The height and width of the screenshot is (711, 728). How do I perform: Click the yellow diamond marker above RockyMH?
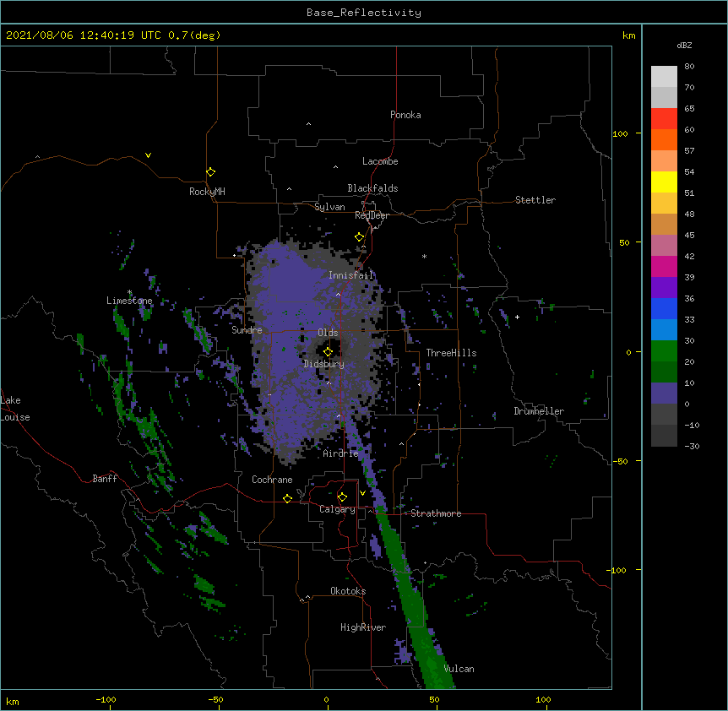[x=211, y=172]
